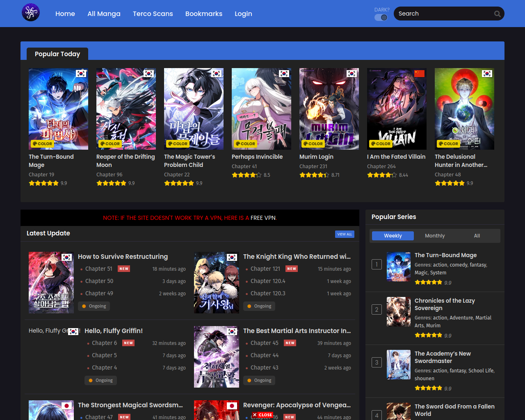Screen dimensions: 525x420
Task: Open the FREE VPN link
Action: [263, 218]
